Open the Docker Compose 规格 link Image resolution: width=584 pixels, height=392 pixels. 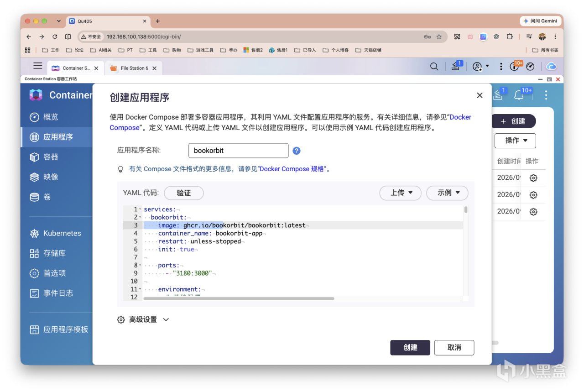click(x=292, y=169)
